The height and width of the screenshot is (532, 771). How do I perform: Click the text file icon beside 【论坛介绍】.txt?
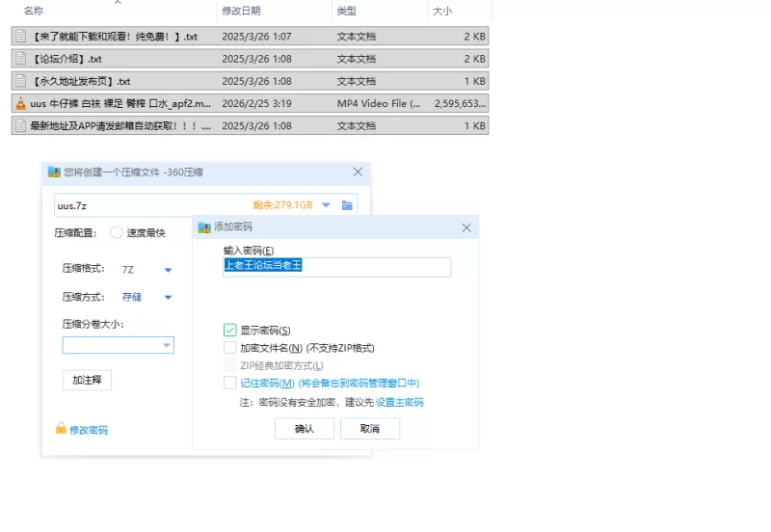[x=20, y=59]
